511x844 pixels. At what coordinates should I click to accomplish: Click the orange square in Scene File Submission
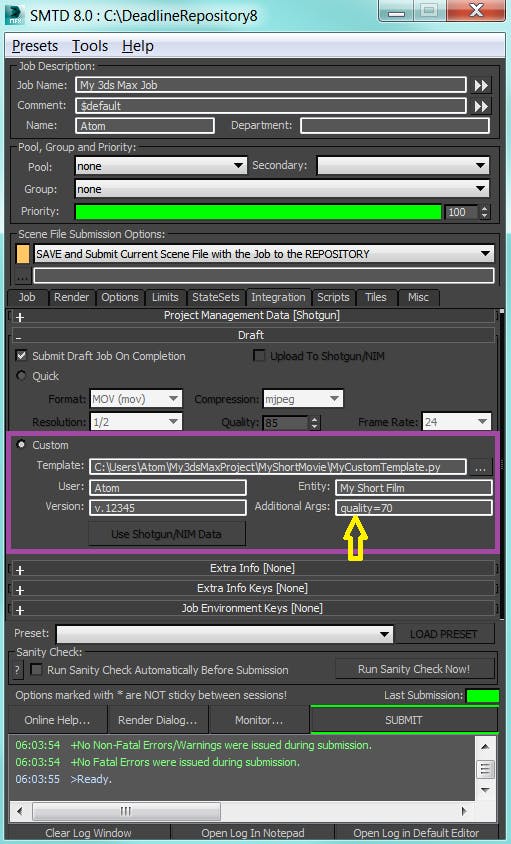23,254
